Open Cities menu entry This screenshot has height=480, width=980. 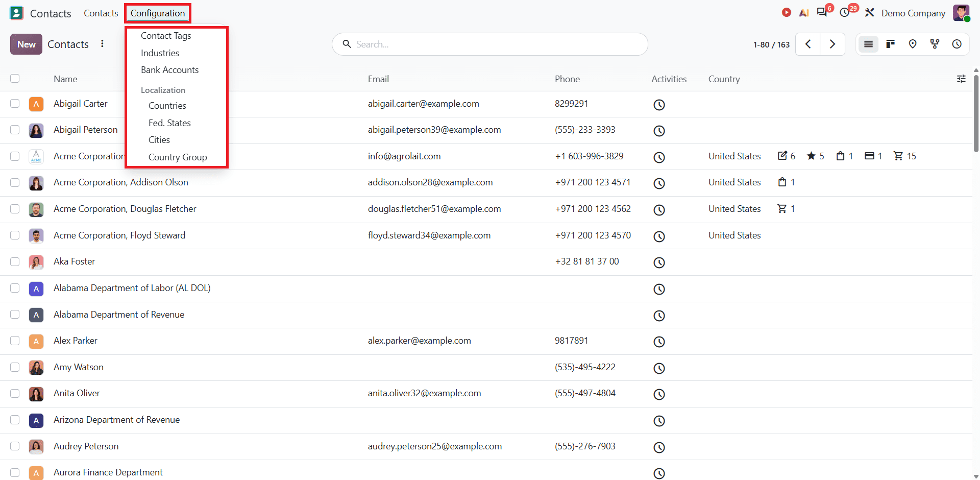click(159, 140)
